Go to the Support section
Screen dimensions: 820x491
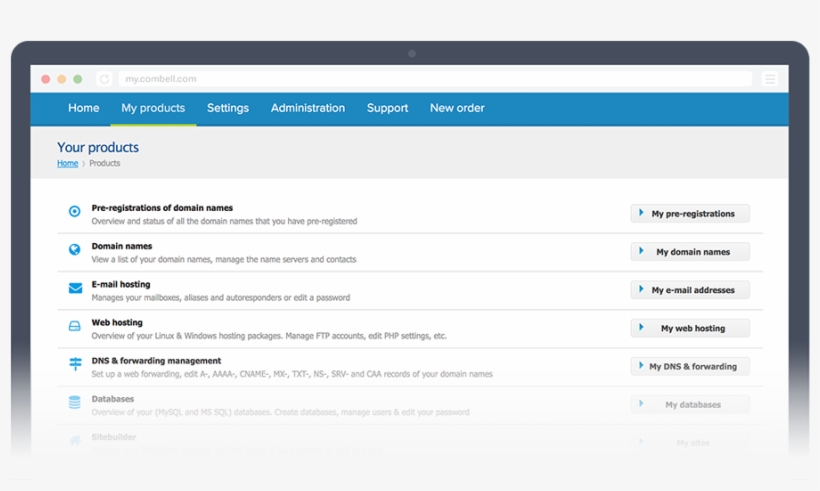387,108
